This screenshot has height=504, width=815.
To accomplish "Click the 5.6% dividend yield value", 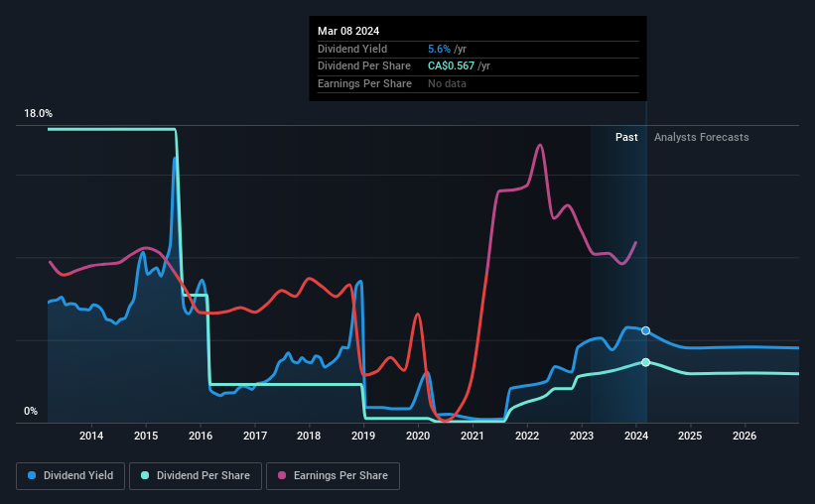I will (x=439, y=49).
